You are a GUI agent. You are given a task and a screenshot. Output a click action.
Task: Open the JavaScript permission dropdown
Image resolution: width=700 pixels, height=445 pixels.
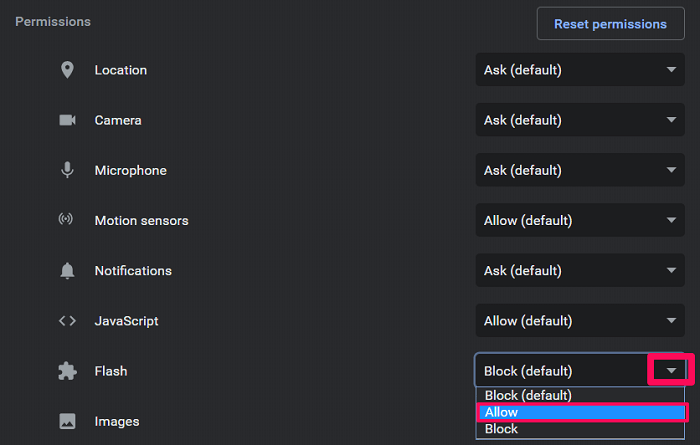coord(580,321)
